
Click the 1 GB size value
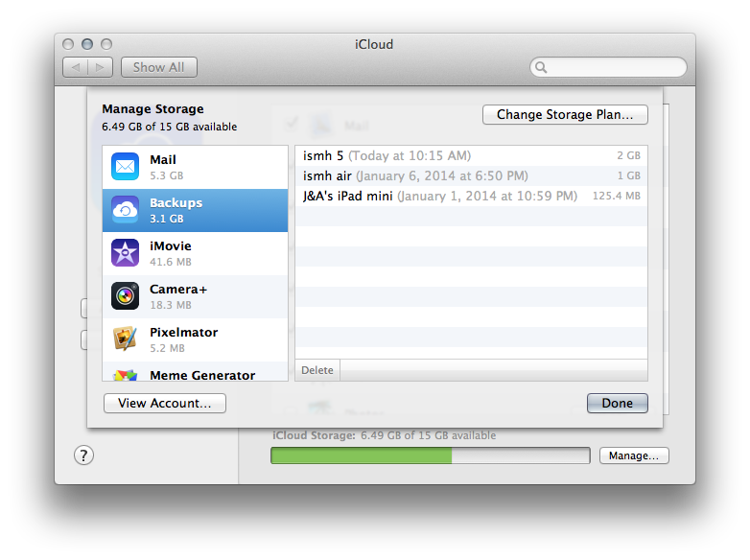(x=628, y=176)
